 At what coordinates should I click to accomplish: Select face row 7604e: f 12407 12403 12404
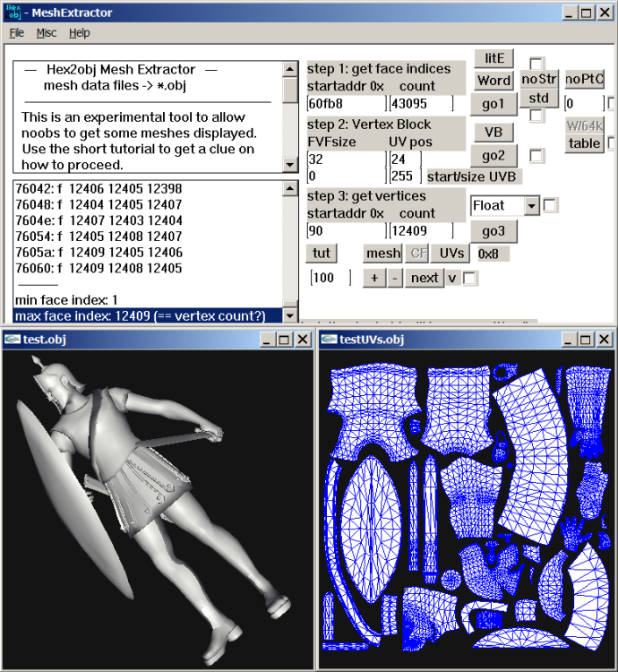148,220
